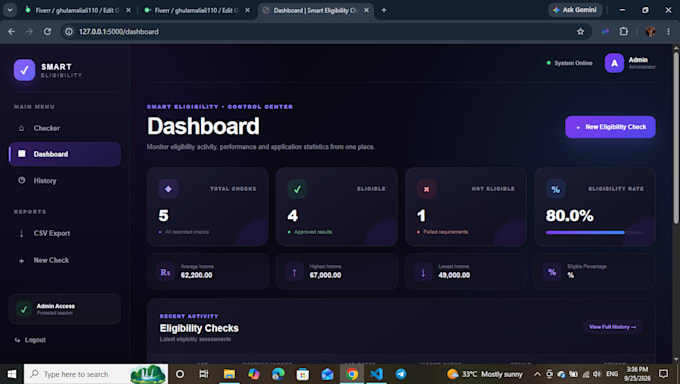Switch to the first Fiverr browser tab
The image size is (680, 384).
tap(77, 10)
